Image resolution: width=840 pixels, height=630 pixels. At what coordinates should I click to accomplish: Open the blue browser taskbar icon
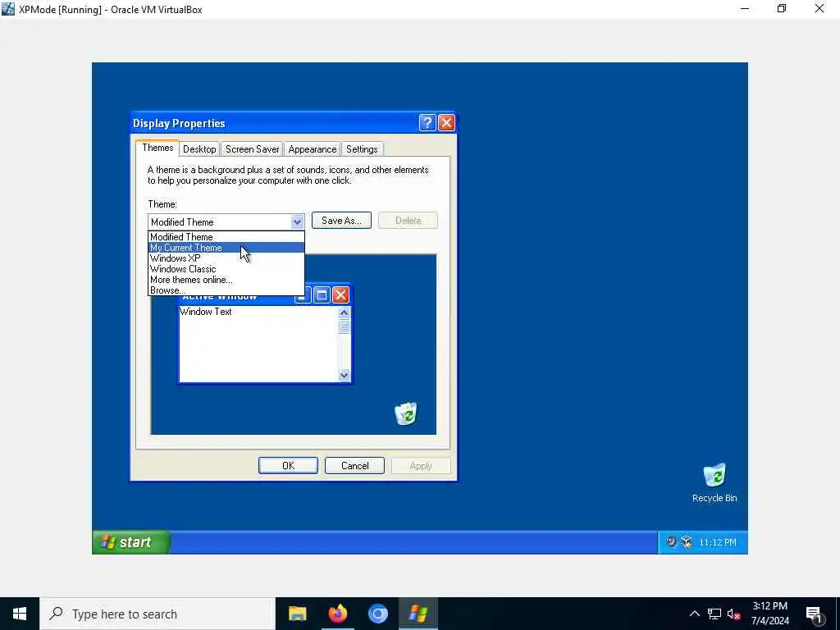pyautogui.click(x=377, y=614)
